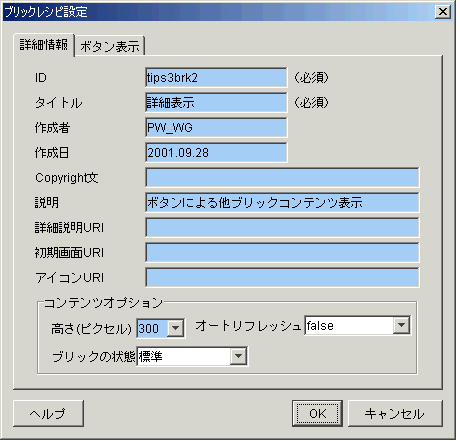Select the 作成日 field showing 2001.09.28
Viewport: 460px width, 441px height.
pos(216,153)
